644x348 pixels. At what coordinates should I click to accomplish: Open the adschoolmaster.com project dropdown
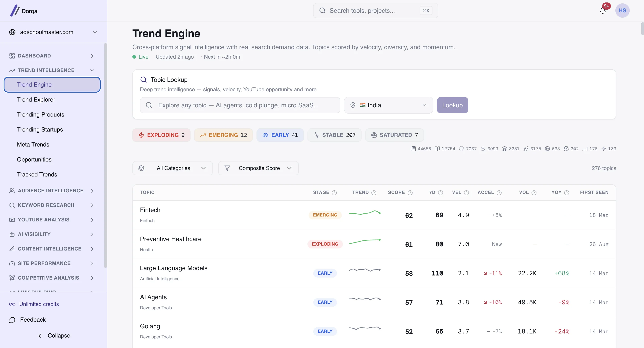53,32
